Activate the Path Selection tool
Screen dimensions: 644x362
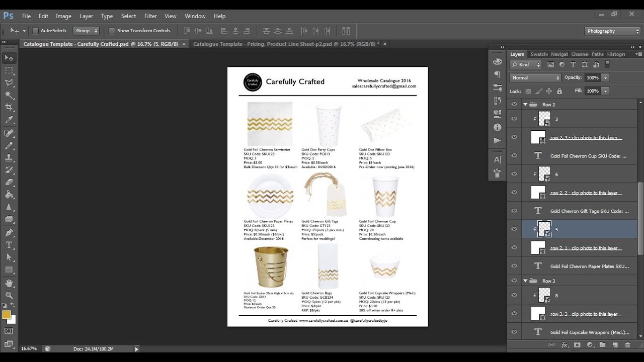(x=9, y=257)
